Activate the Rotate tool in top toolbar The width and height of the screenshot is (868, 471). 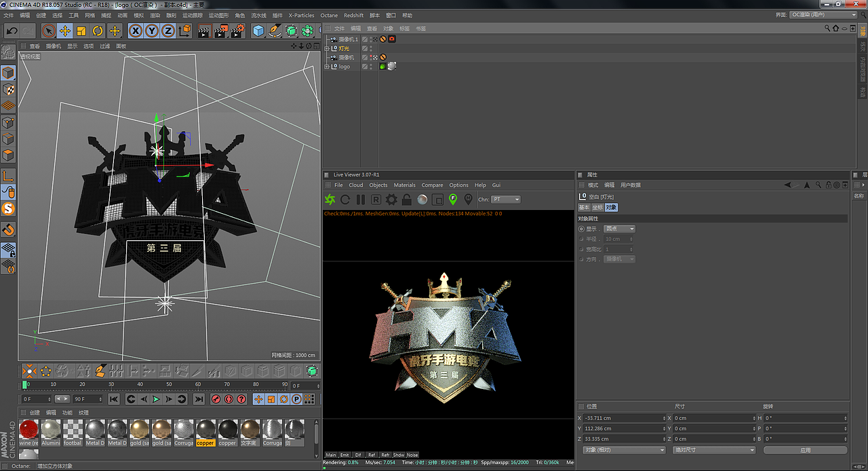tap(98, 31)
